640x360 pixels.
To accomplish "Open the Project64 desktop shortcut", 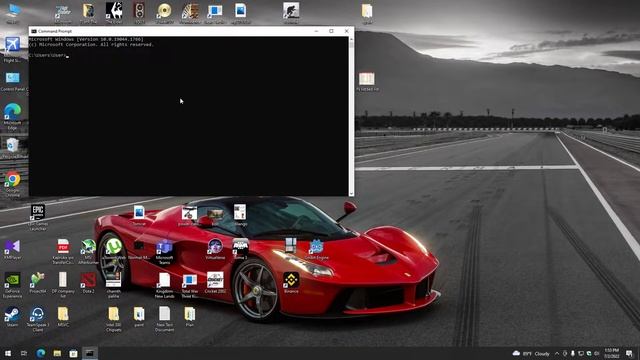I will click(38, 283).
